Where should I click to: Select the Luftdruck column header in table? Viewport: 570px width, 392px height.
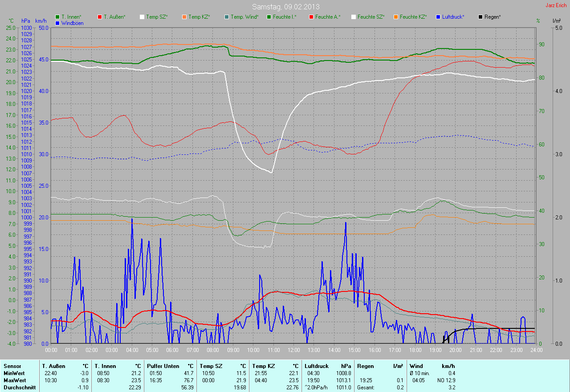tap(317, 366)
